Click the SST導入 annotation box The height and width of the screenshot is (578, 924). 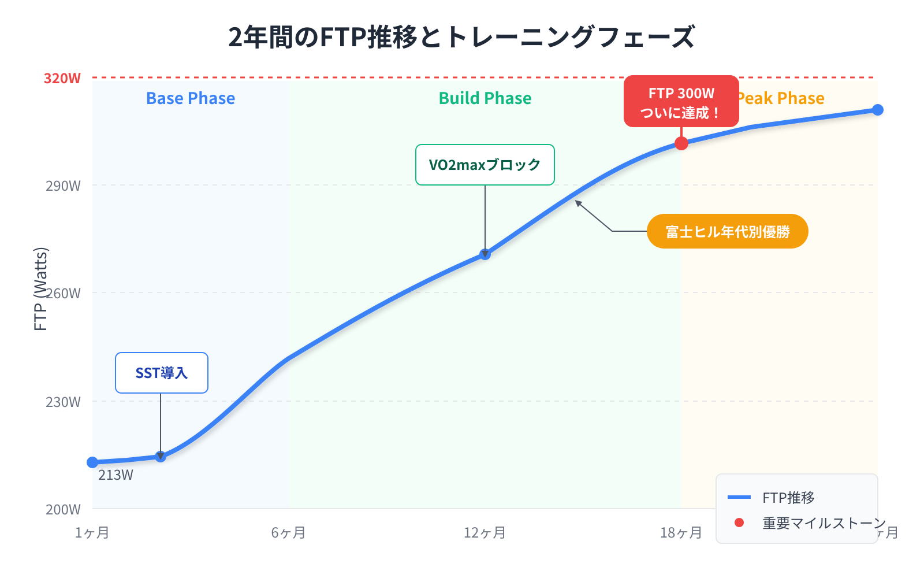point(162,373)
